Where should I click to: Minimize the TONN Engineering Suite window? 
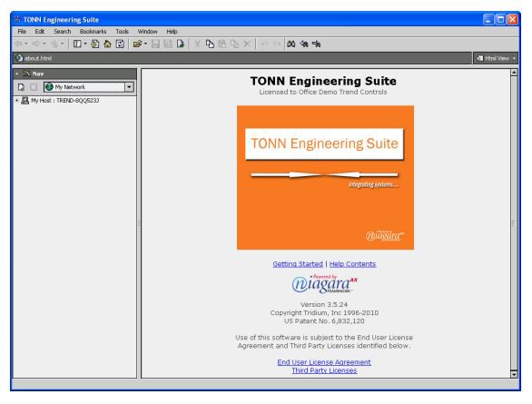tap(488, 19)
